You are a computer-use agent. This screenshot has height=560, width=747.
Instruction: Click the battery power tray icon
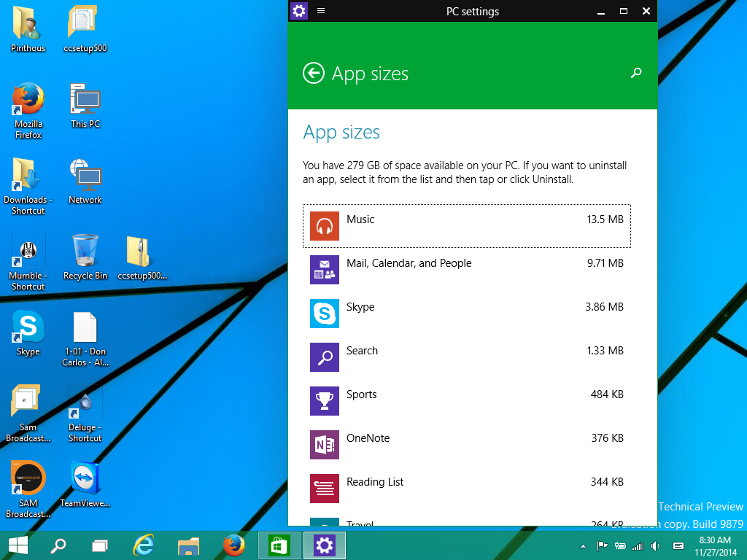coord(620,545)
